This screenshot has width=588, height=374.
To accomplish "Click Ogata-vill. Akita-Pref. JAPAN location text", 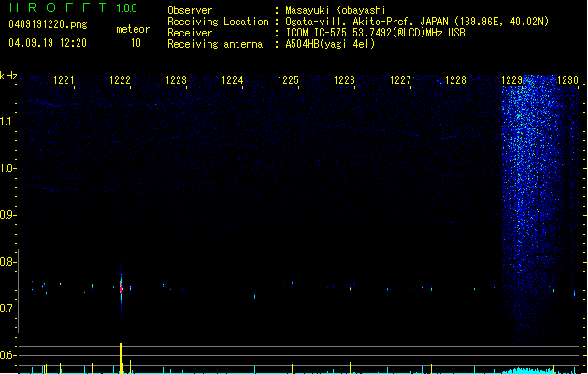I will click(417, 22).
